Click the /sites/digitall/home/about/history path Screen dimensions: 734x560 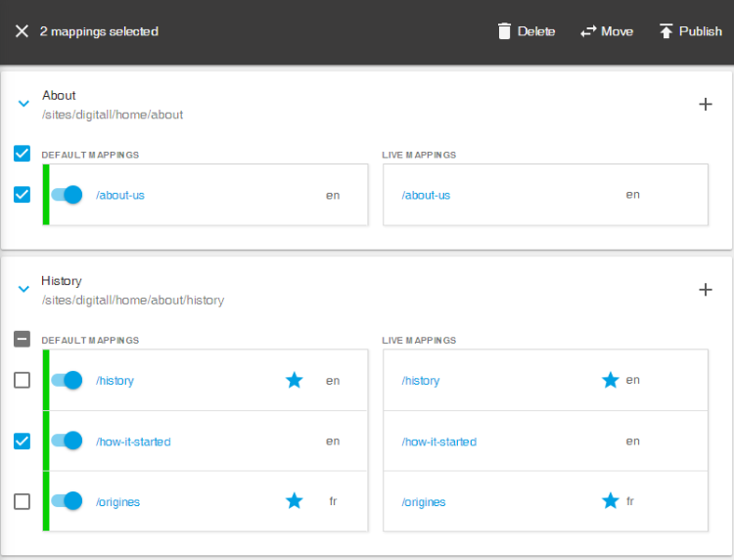coord(133,301)
